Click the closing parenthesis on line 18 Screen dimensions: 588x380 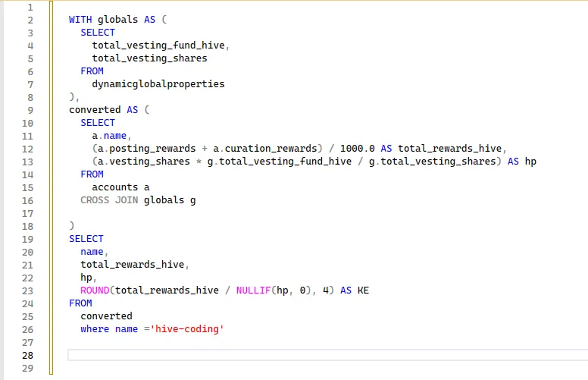click(x=72, y=226)
